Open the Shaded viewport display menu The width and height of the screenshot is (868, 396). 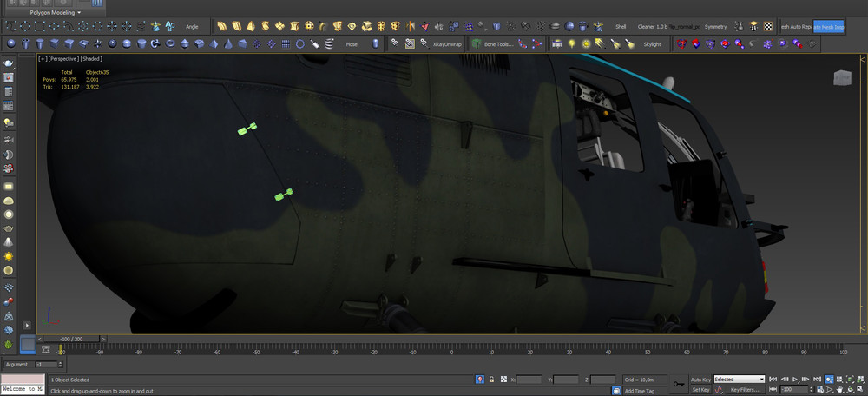pyautogui.click(x=92, y=58)
